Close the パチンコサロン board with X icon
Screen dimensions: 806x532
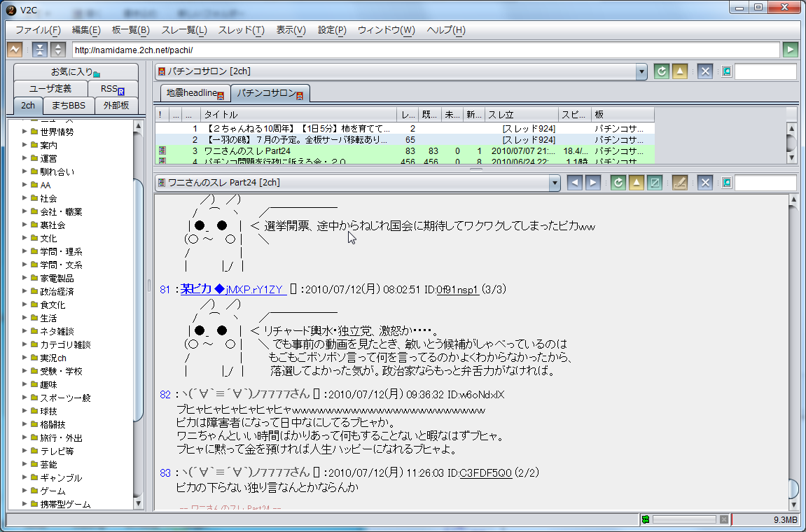tap(705, 71)
